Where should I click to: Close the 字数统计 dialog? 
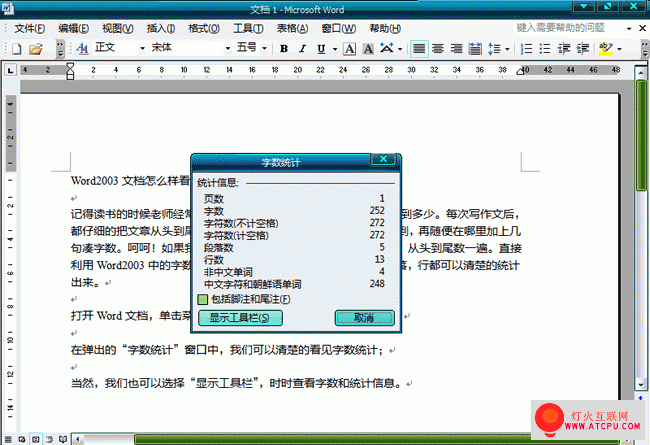[x=383, y=159]
